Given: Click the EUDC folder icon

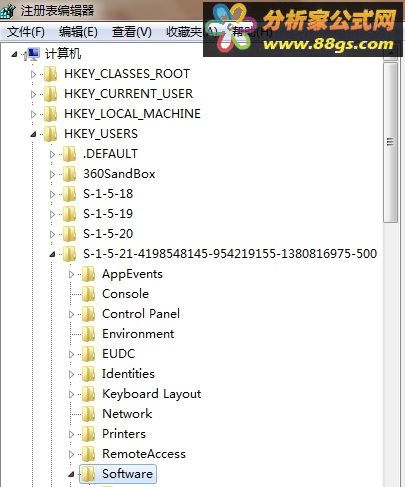Looking at the screenshot, I should [x=89, y=354].
